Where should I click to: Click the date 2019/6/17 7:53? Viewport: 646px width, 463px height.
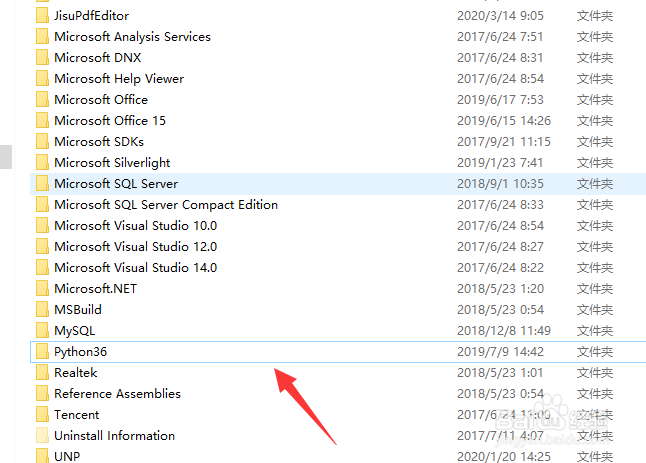[x=500, y=100]
